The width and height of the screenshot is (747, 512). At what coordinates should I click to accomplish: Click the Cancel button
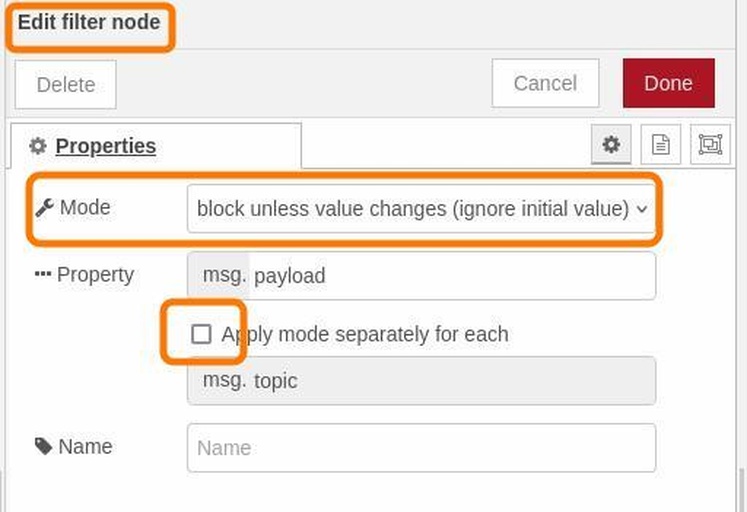coord(545,83)
